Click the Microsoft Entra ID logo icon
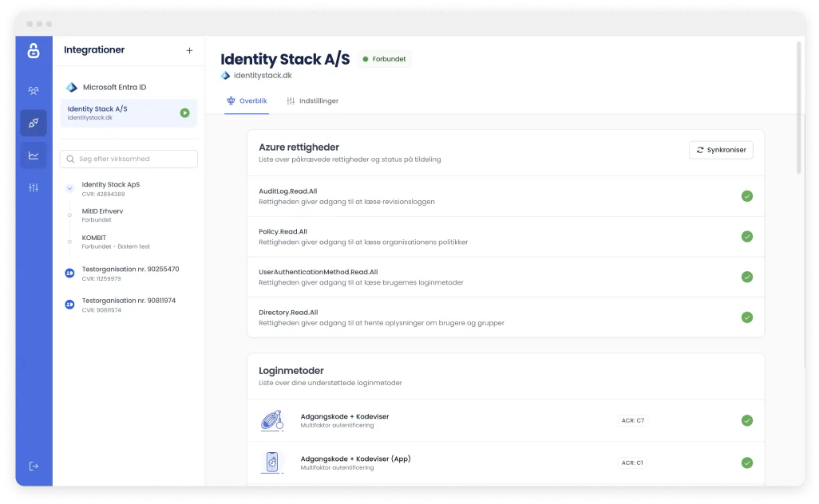 click(72, 87)
